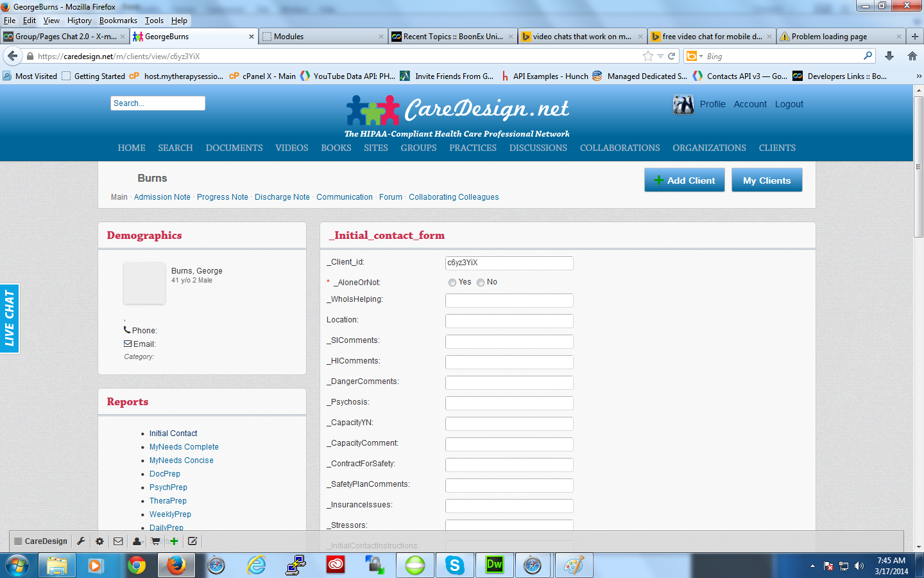The image size is (924, 578).
Task: Open Adobe Creative Cloud from the taskbar
Action: pyautogui.click(x=336, y=566)
